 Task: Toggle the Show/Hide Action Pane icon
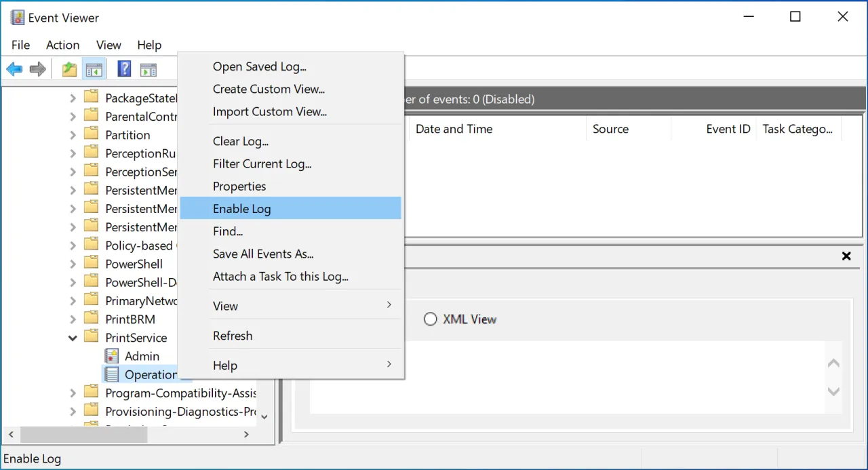coord(148,69)
